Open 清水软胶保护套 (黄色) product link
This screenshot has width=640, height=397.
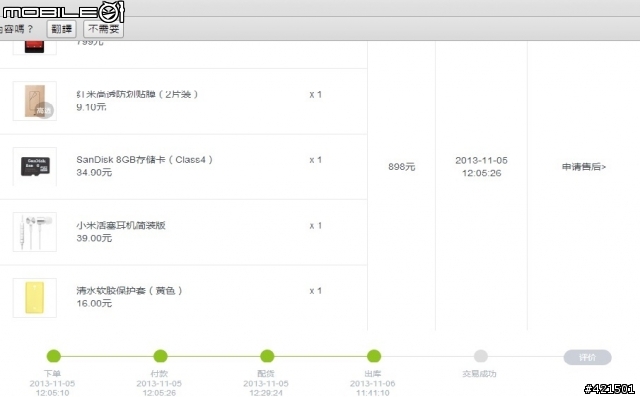pos(129,291)
